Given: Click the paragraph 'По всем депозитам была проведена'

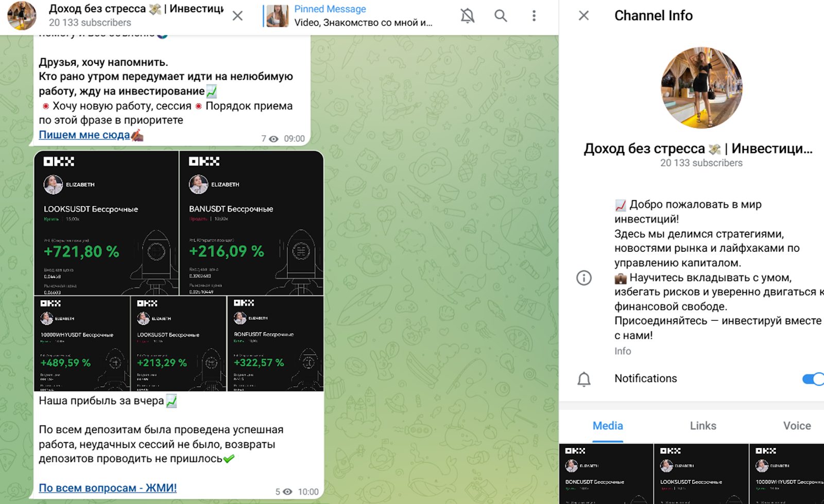Looking at the screenshot, I should click(161, 444).
